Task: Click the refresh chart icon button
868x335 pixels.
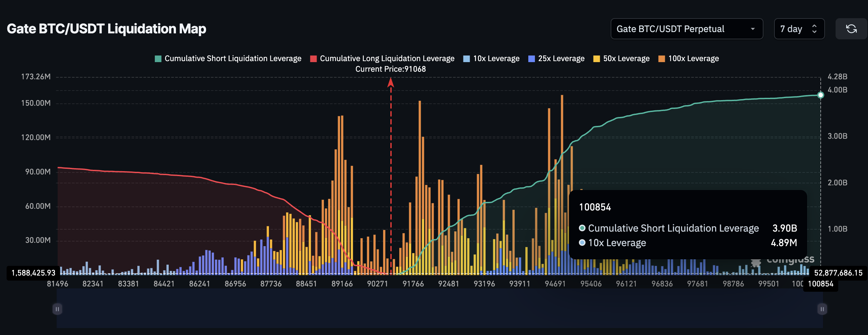Action: point(851,29)
